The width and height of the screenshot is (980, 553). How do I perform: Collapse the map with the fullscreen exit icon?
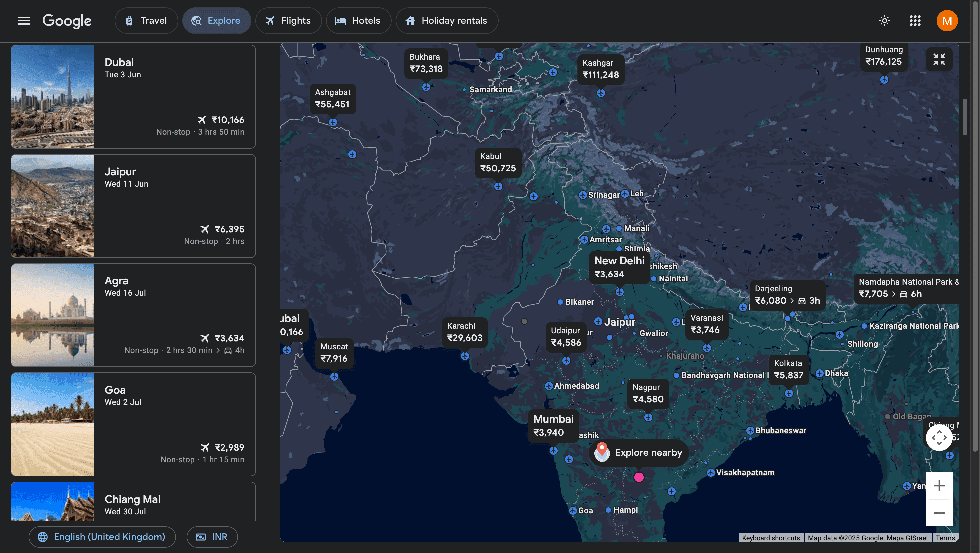pyautogui.click(x=939, y=59)
